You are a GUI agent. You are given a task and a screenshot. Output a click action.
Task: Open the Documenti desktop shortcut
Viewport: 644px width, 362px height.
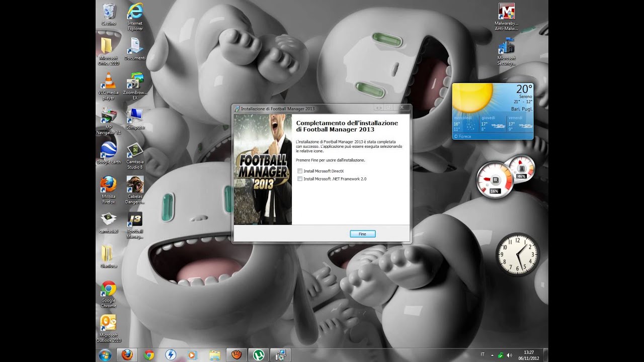coord(135,48)
